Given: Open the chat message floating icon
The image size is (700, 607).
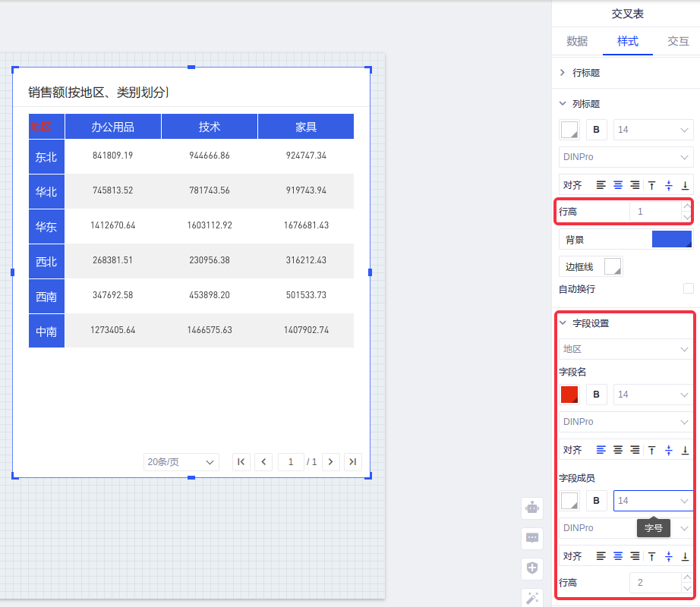Looking at the screenshot, I should [532, 538].
